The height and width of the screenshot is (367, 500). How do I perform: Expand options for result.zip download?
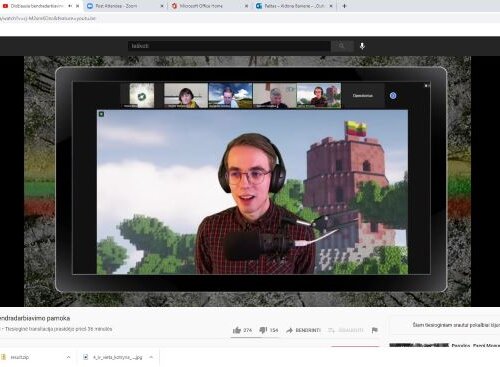click(x=68, y=357)
